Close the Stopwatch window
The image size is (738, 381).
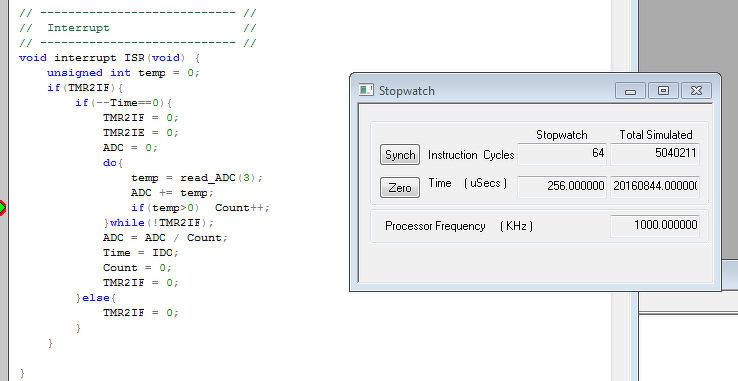(696, 90)
